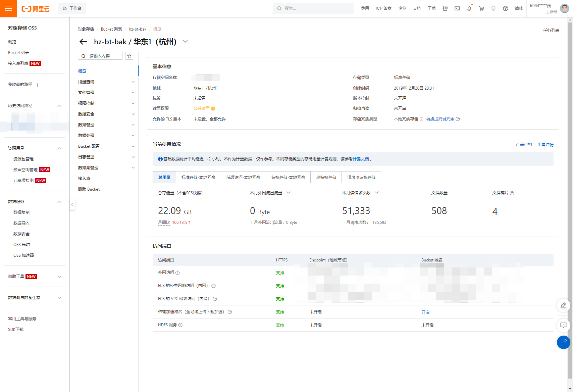Click the 转换成同城冗余 link

pyautogui.click(x=440, y=119)
